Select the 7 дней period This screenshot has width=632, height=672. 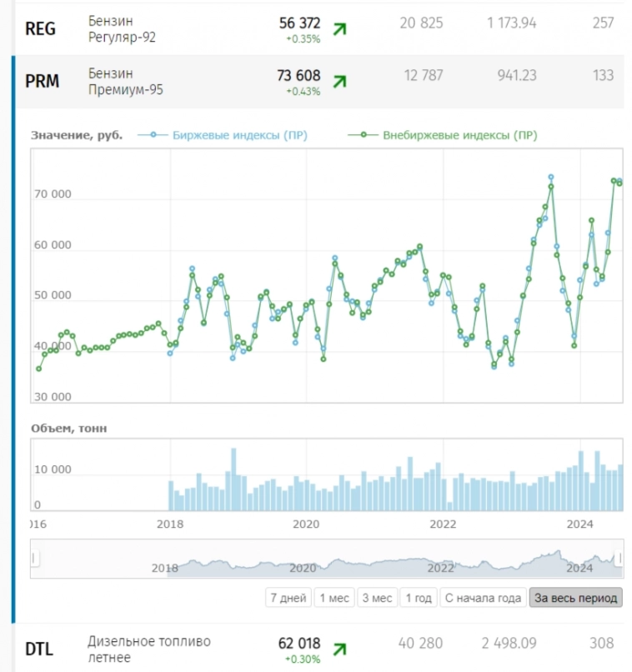click(x=288, y=598)
